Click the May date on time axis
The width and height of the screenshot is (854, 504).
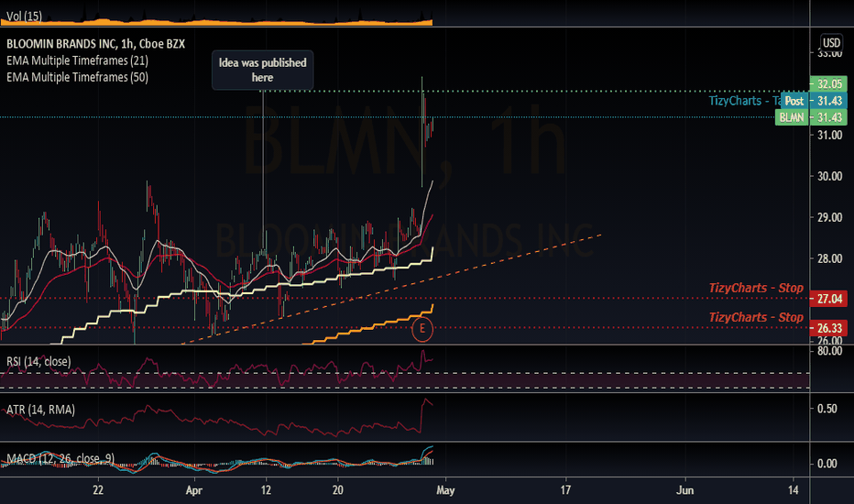(445, 490)
